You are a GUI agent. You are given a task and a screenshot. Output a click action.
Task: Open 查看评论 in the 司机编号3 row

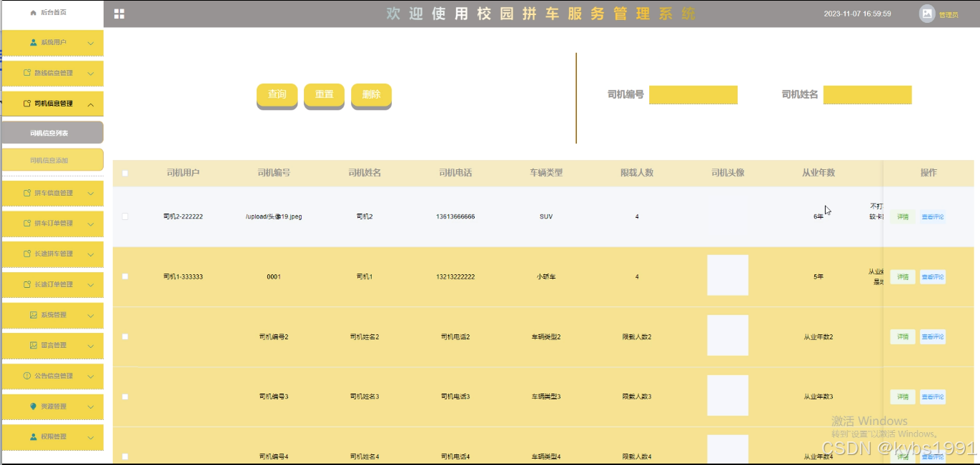933,396
